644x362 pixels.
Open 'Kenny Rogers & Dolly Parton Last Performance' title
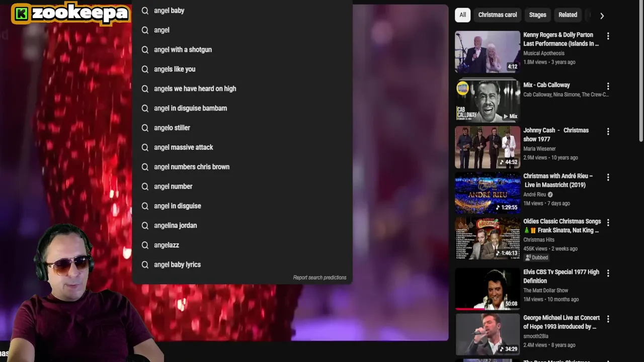pos(561,39)
